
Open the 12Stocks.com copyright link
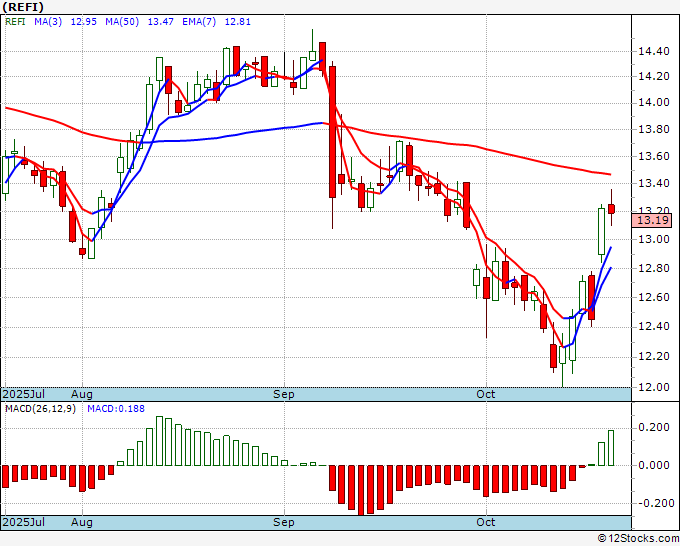(x=638, y=539)
